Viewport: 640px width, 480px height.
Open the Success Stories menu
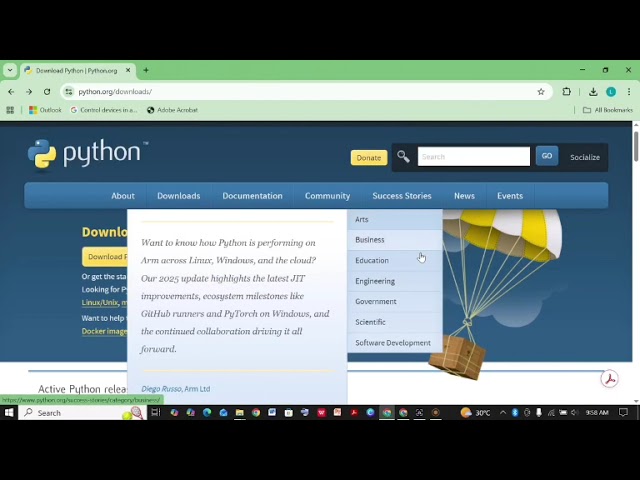(402, 196)
